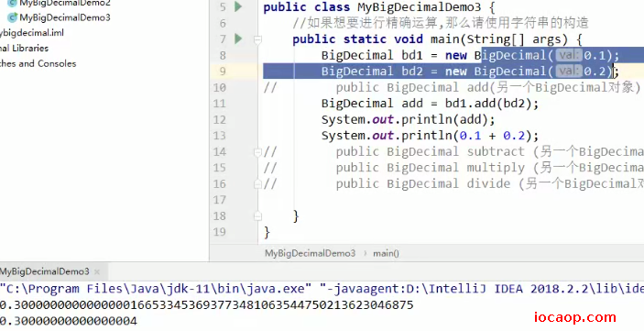644x331 pixels.
Task: Click the run arrow beside main method
Action: [x=238, y=39]
